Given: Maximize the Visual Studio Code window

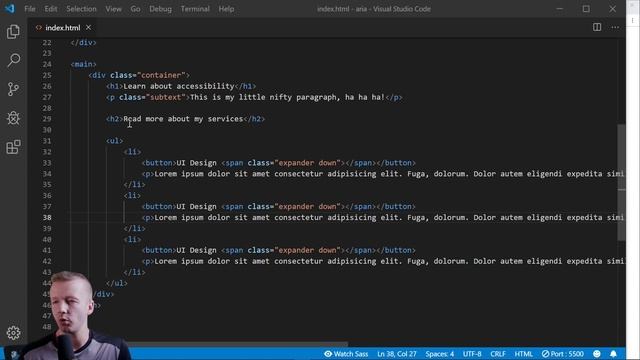Looking at the screenshot, I should tap(586, 9).
